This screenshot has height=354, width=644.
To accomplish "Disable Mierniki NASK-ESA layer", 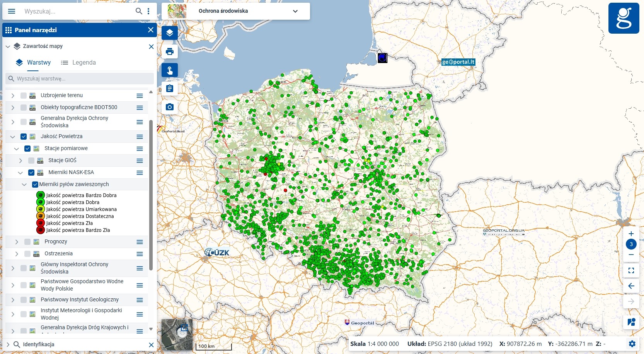I will [x=31, y=173].
